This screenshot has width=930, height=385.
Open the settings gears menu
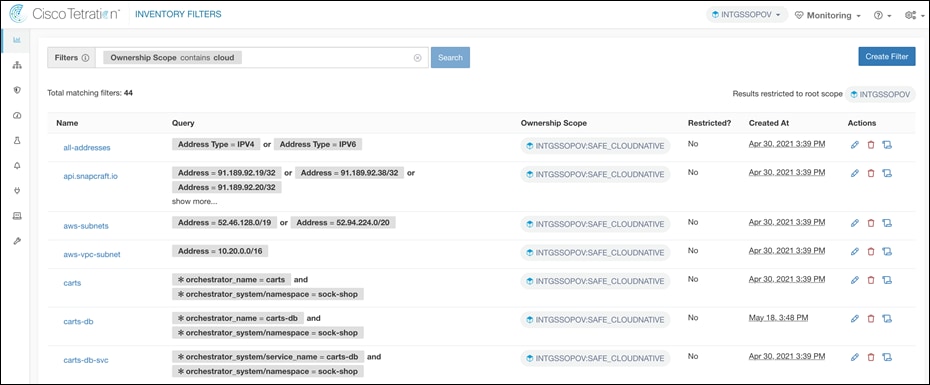(914, 15)
